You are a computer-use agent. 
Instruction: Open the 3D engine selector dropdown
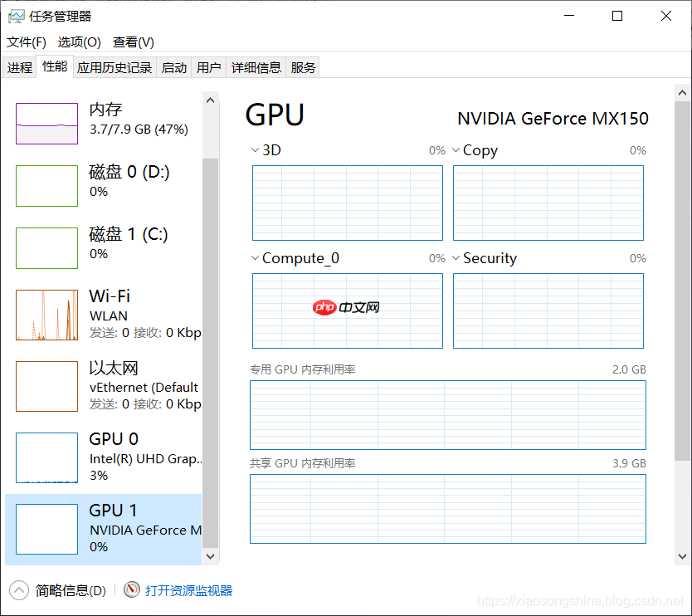[254, 150]
